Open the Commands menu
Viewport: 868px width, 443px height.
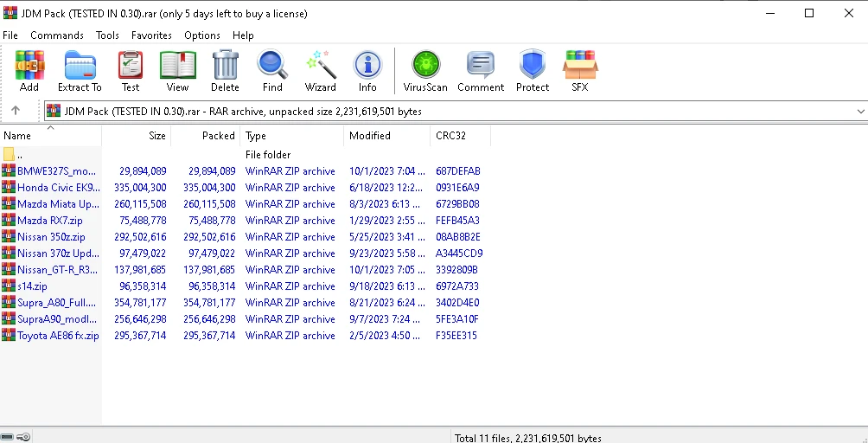pyautogui.click(x=57, y=35)
